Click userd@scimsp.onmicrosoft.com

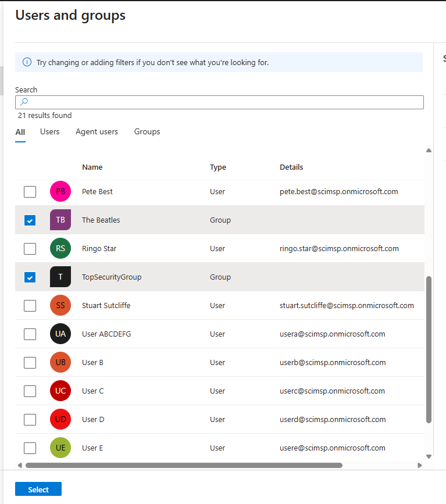coord(333,420)
